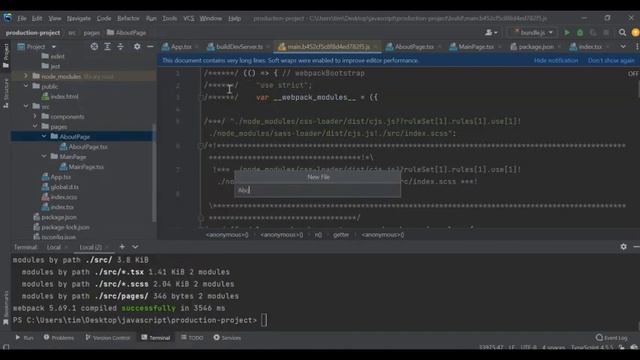Click the pages breadcrumb in navigation bar

pyautogui.click(x=91, y=33)
